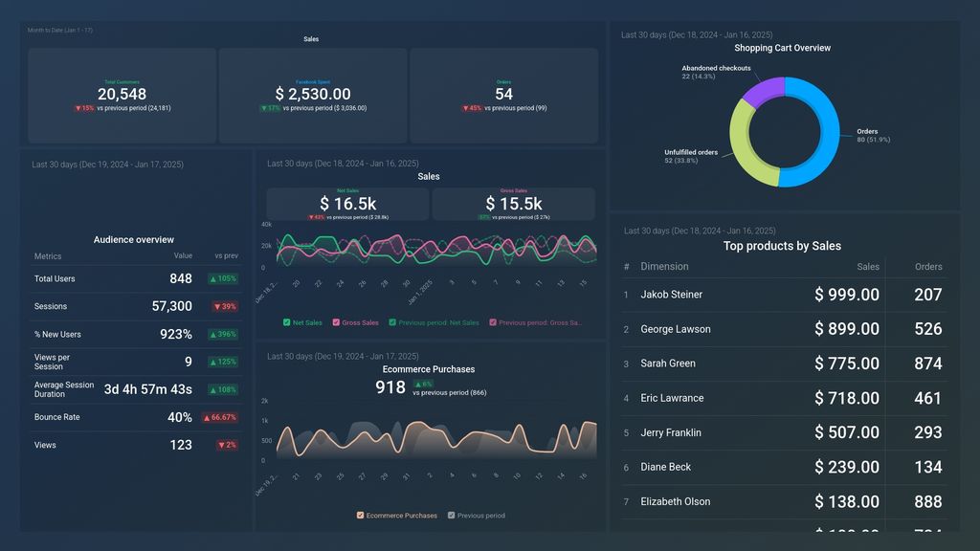Select the Eric Lawrance product row
This screenshot has width=980, height=551.
pyautogui.click(x=785, y=398)
